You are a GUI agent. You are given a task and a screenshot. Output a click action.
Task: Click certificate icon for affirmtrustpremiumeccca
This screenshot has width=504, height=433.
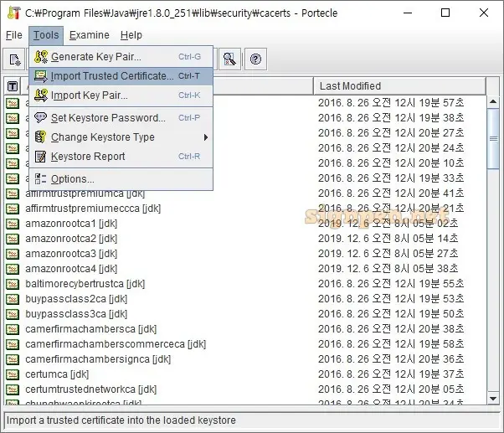[13, 209]
